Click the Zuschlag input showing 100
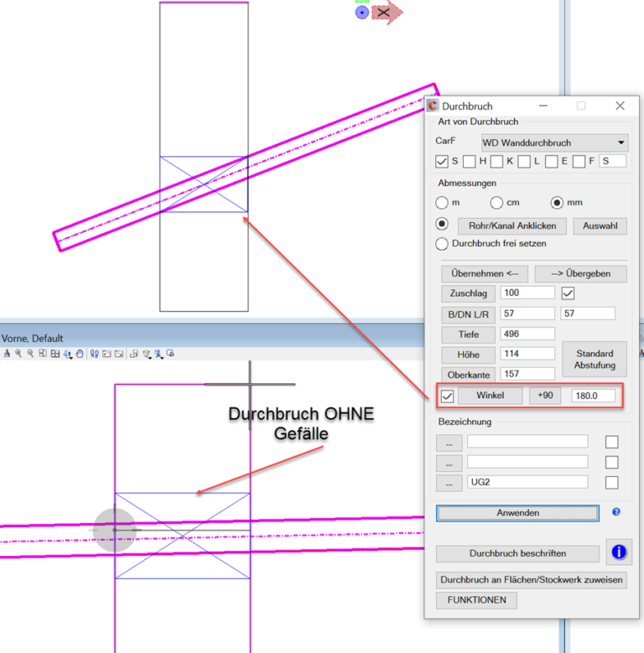This screenshot has width=644, height=653. point(527,293)
